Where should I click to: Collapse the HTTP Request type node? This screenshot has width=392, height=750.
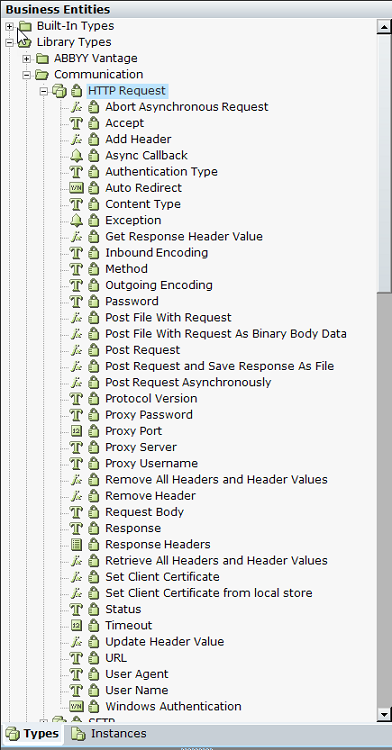(44, 91)
